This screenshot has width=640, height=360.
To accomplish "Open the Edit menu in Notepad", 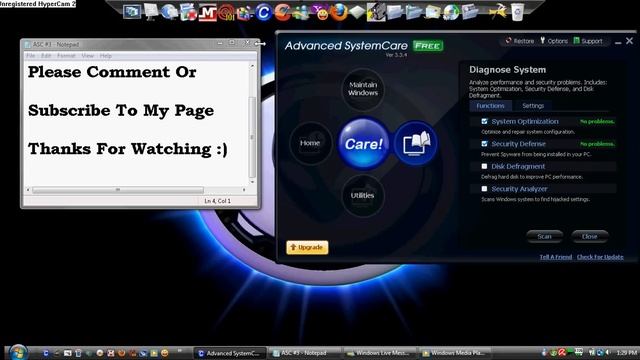I will [46, 56].
